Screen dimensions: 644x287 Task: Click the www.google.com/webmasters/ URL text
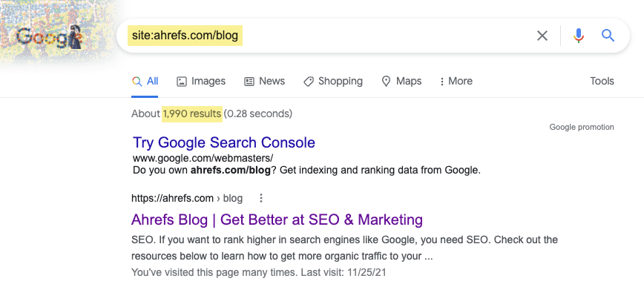203,158
